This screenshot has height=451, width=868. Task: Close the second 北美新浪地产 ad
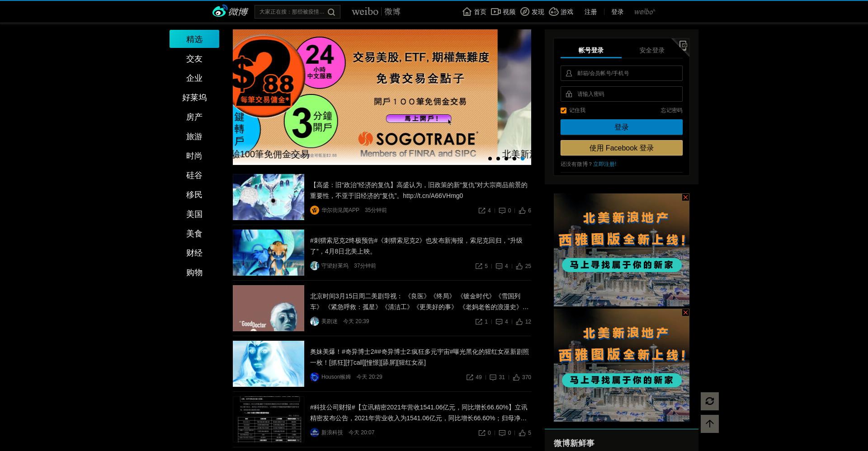[x=686, y=313]
